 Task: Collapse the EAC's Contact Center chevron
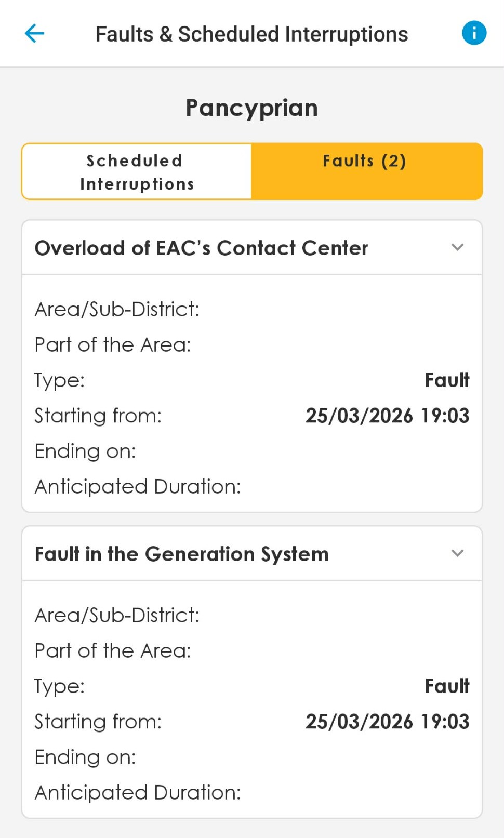pyautogui.click(x=457, y=247)
